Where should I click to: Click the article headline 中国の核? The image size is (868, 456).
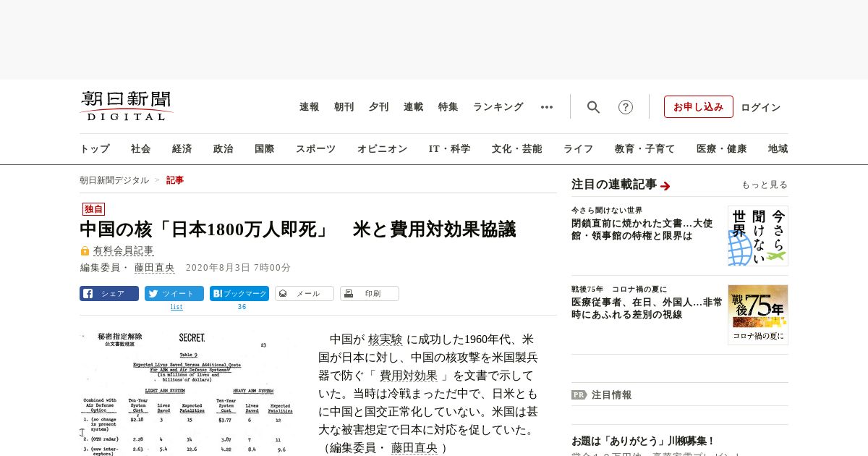(x=298, y=229)
